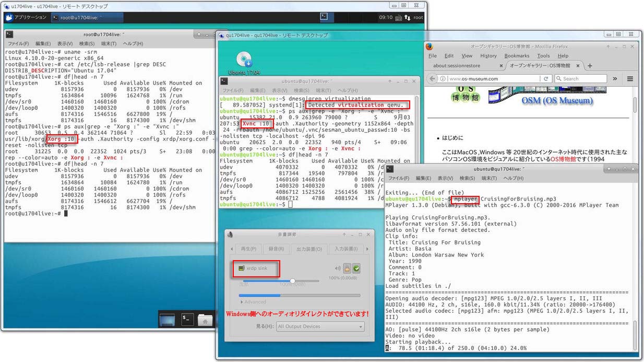Click the root terminal window's title bar icon
This screenshot has height=362, width=644.
9,34
